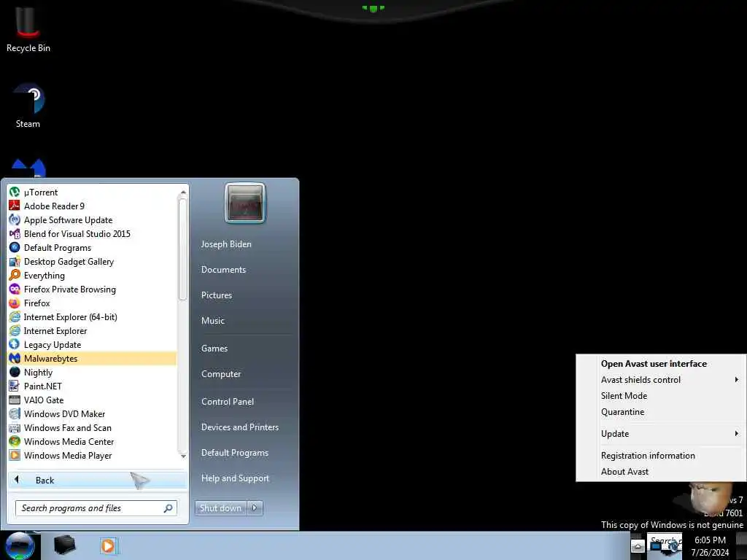Click Blend for Visual Studio 2015 icon
Screen dimensions: 747x560
pos(15,233)
